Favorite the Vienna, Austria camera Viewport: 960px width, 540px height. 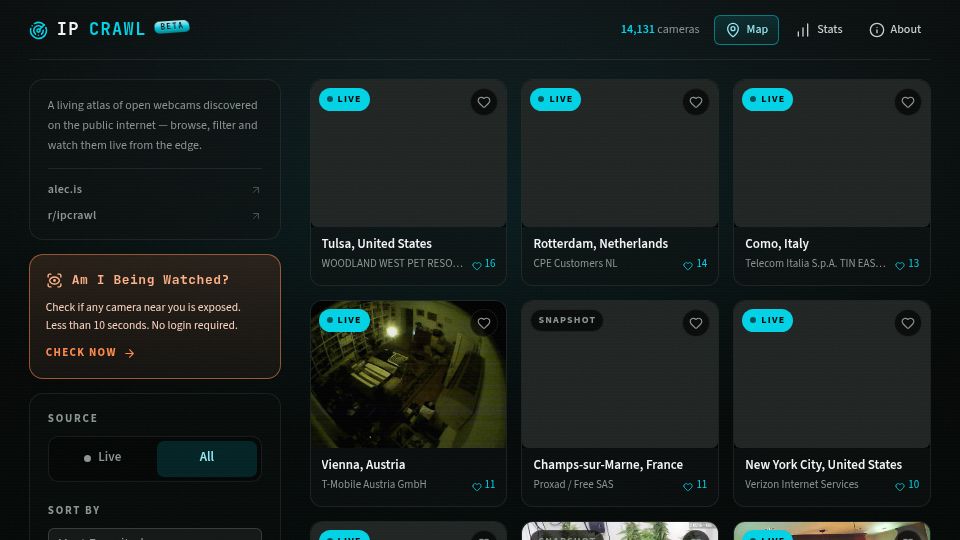tap(484, 323)
